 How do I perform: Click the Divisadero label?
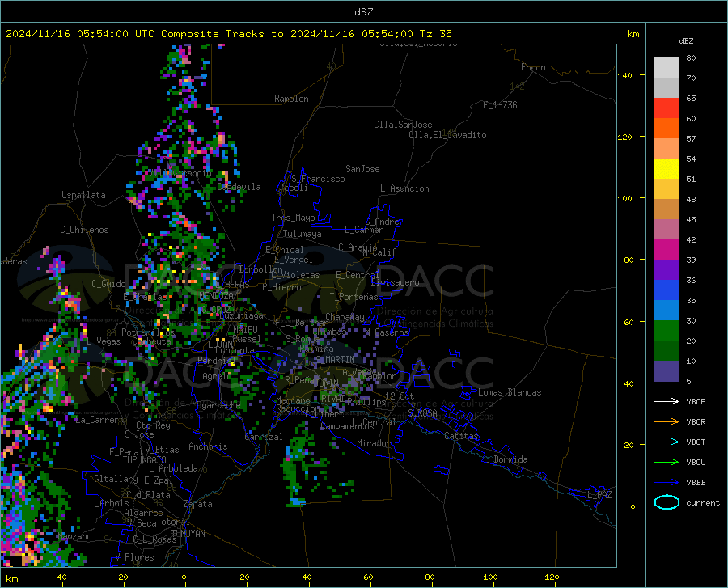pos(395,282)
